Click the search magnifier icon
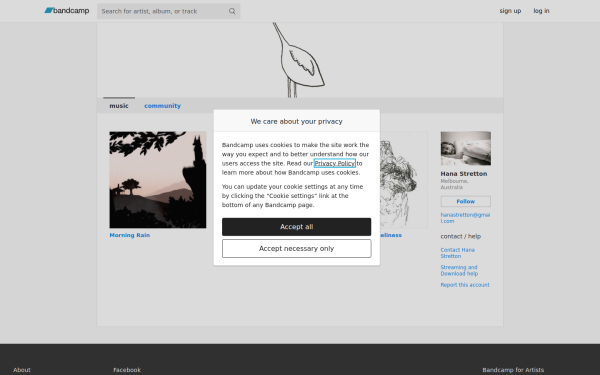This screenshot has width=600, height=375. pyautogui.click(x=232, y=11)
